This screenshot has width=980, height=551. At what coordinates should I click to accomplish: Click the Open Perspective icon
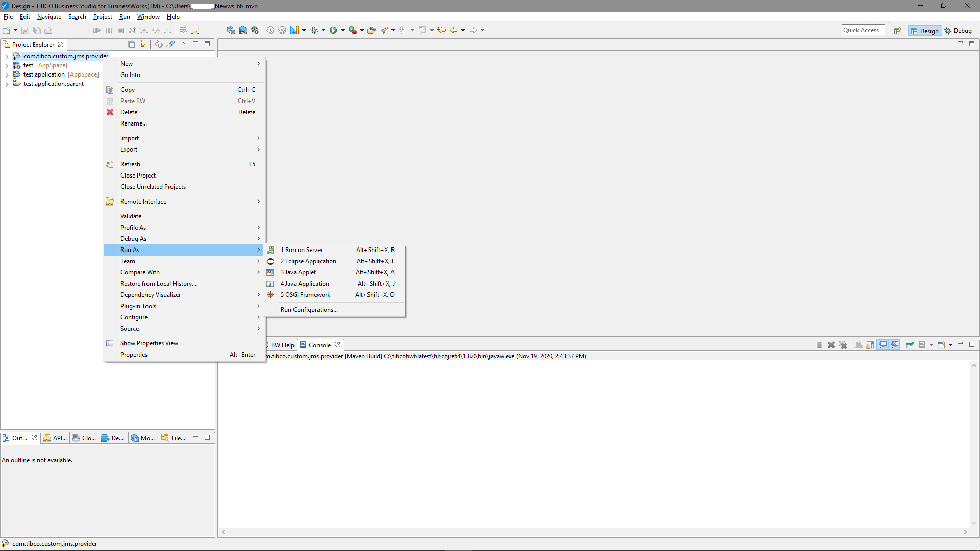click(897, 31)
